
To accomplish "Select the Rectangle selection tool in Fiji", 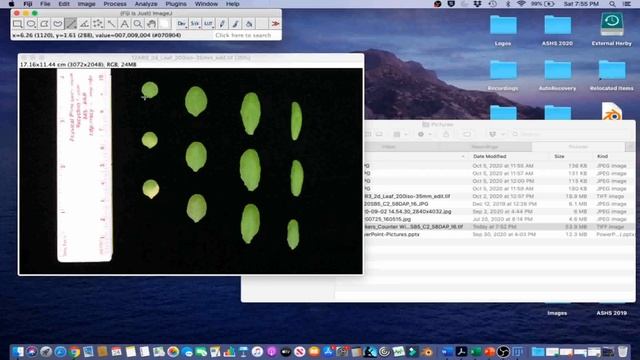I will click(x=18, y=24).
